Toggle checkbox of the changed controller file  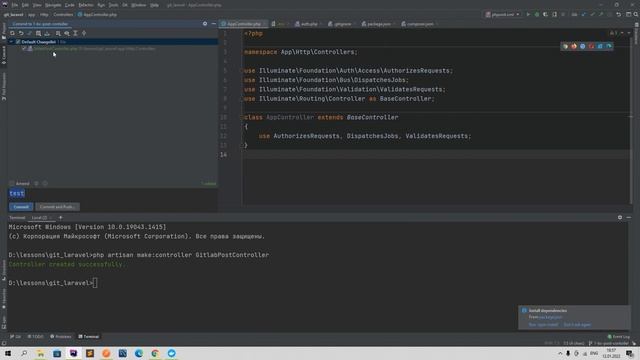[24, 49]
